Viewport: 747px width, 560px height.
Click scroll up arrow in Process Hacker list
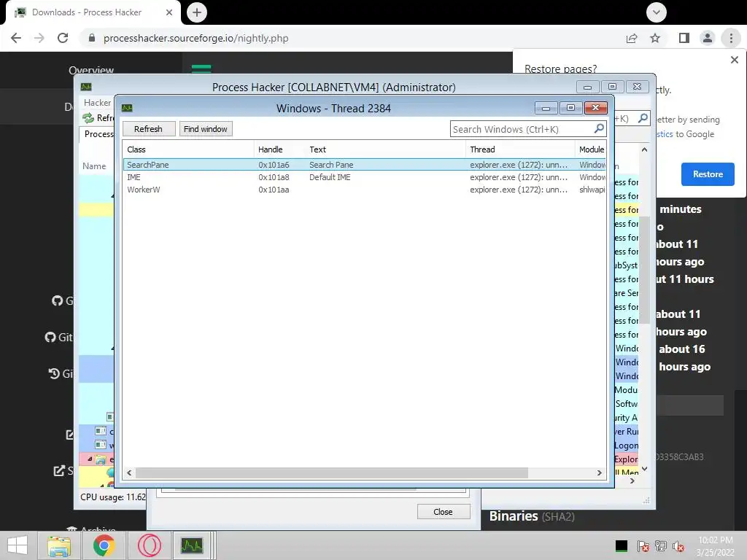tap(644, 149)
